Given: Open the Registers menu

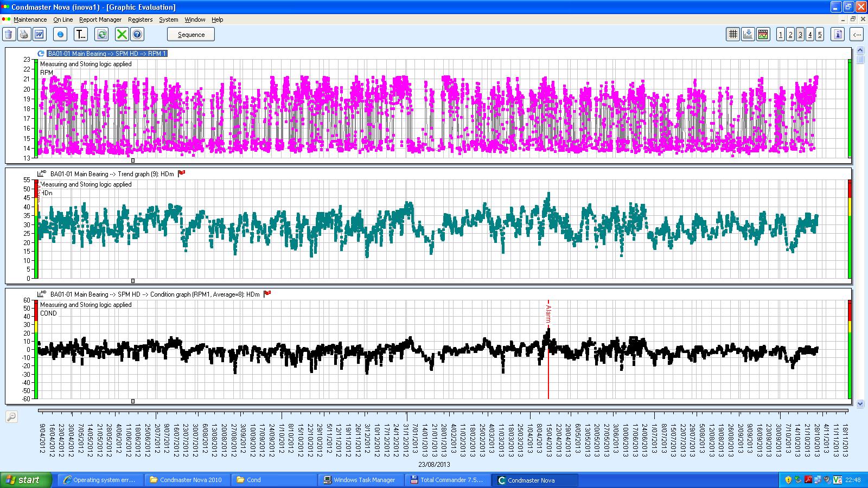Looking at the screenshot, I should click(x=140, y=20).
